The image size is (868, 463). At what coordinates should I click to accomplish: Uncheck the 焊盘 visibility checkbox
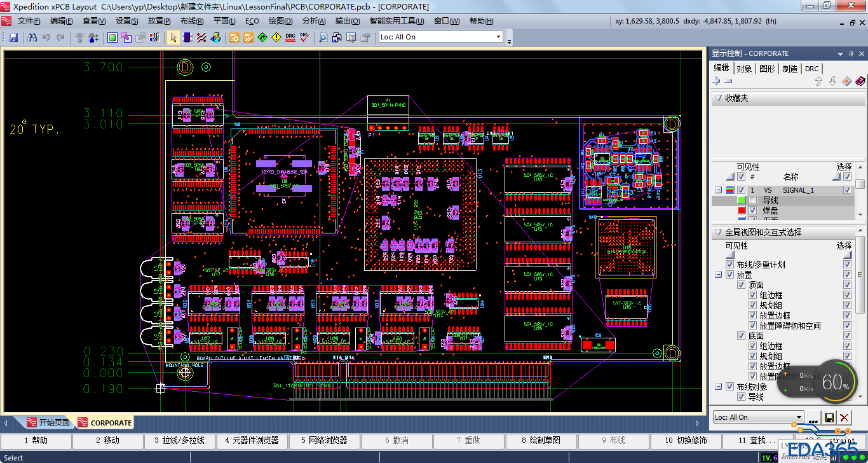pyautogui.click(x=753, y=211)
